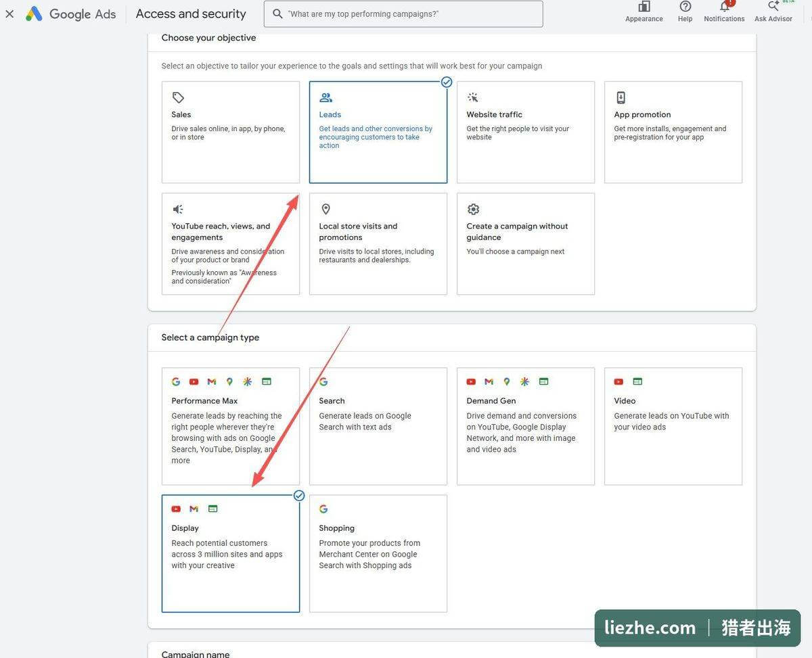This screenshot has height=658, width=812.
Task: Select the Sales objective card
Action: pos(231,132)
